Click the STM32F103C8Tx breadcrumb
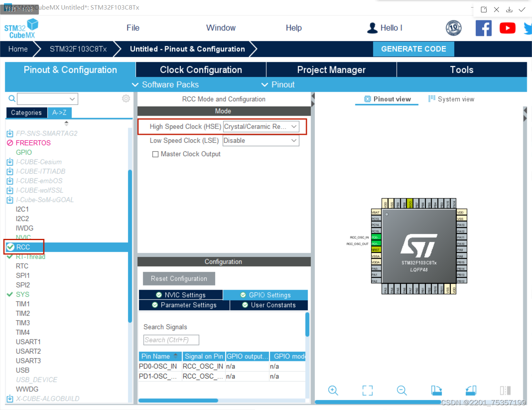Screen dimensions: 532x410 click(x=78, y=49)
